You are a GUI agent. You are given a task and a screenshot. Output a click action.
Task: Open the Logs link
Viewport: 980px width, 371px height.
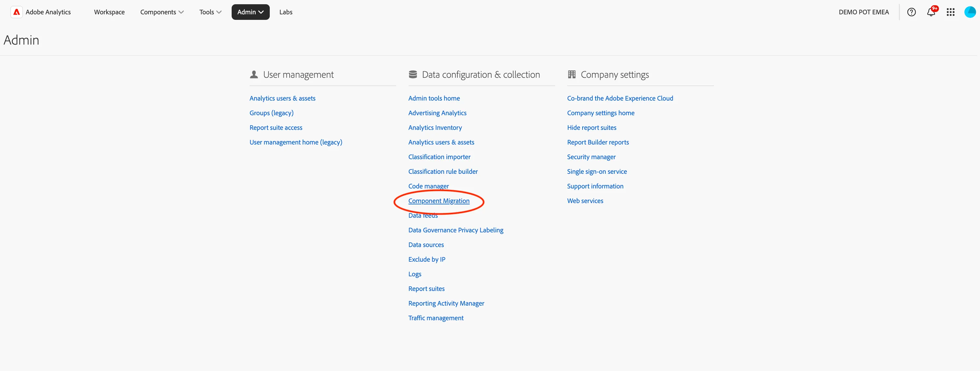tap(414, 274)
